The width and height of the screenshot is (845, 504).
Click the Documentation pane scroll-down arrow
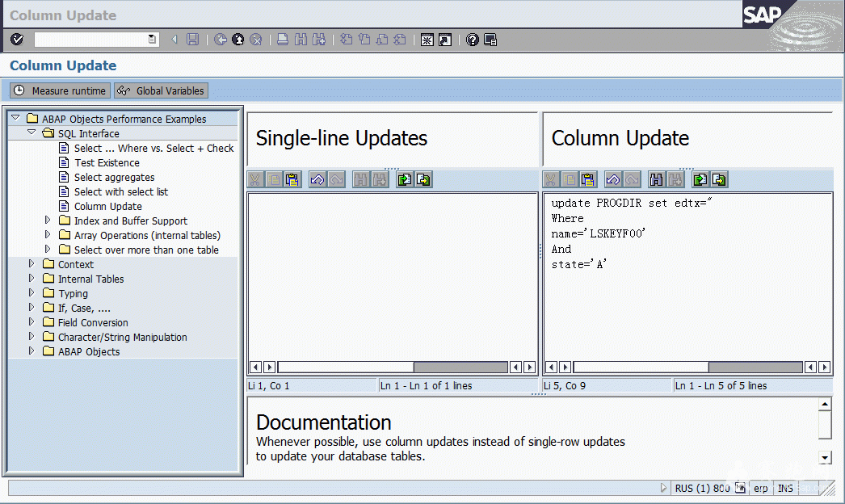pos(825,458)
